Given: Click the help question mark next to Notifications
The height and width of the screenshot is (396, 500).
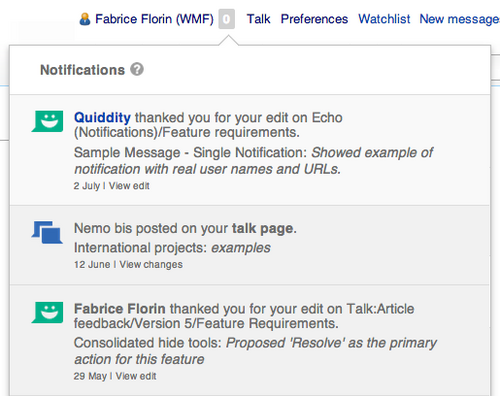Looking at the screenshot, I should (137, 69).
